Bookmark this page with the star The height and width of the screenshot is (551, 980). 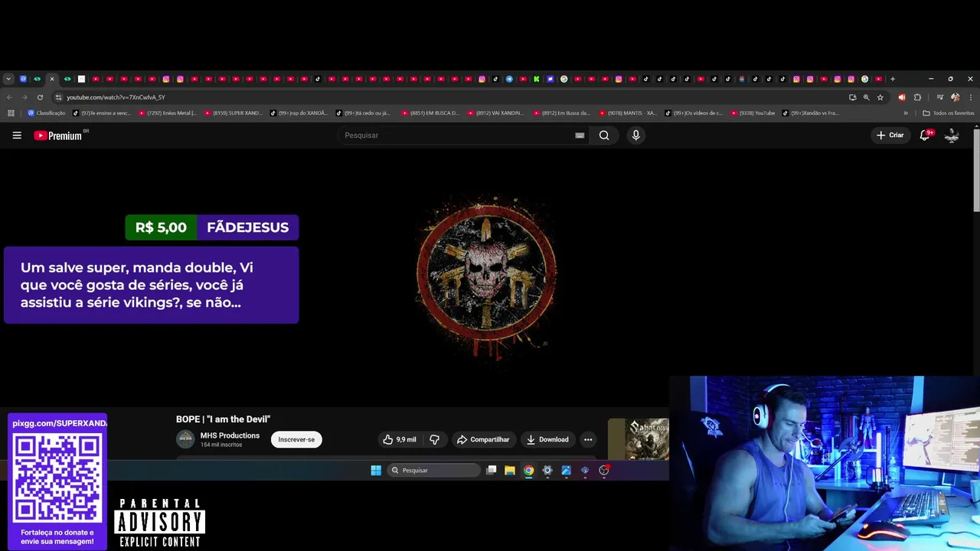(880, 97)
